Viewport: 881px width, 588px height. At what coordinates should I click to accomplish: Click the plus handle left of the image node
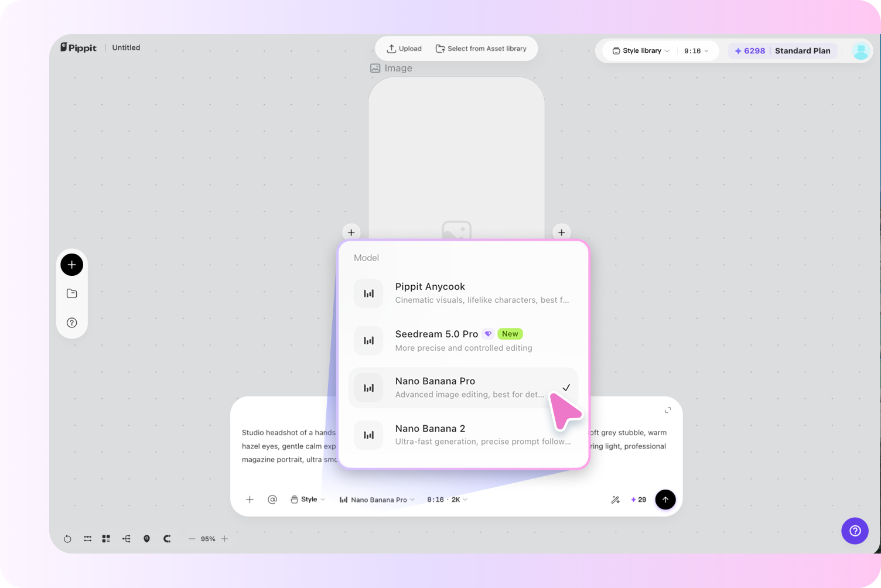(x=351, y=233)
